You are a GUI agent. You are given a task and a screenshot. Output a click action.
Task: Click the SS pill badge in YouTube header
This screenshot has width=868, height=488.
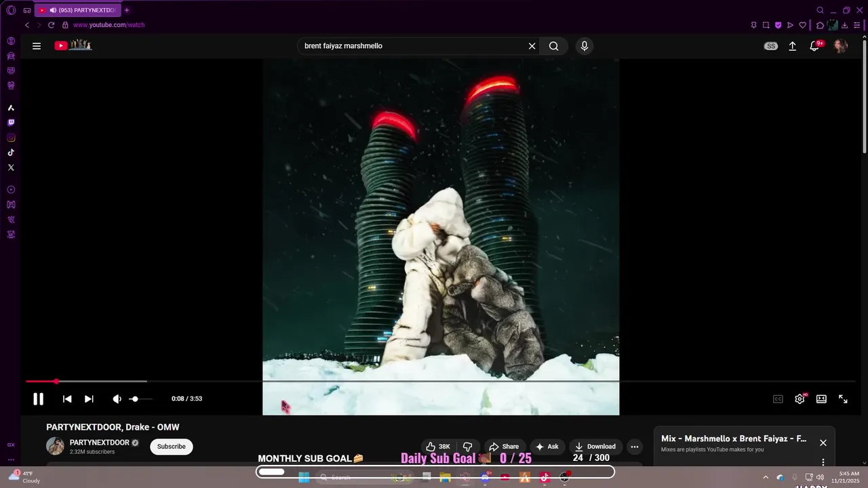[771, 46]
